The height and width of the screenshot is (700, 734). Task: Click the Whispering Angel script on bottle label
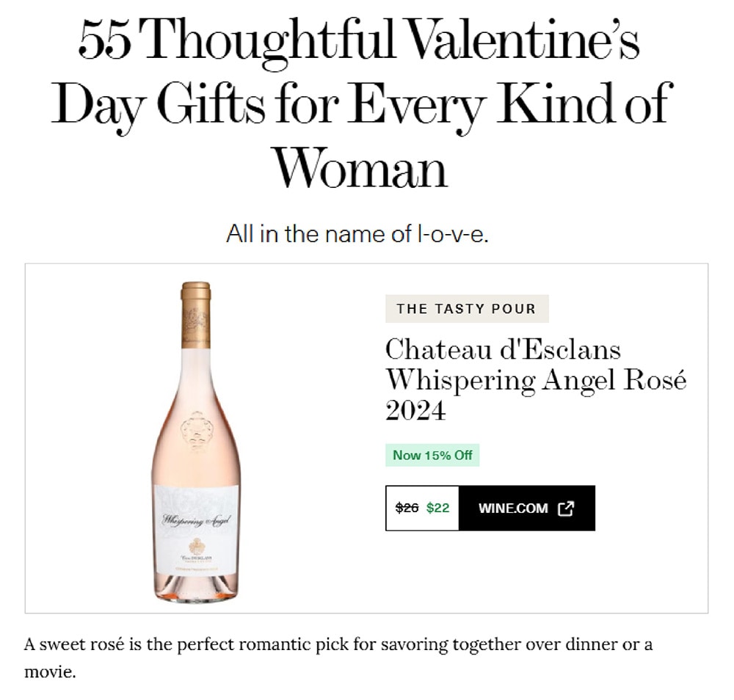[x=196, y=520]
